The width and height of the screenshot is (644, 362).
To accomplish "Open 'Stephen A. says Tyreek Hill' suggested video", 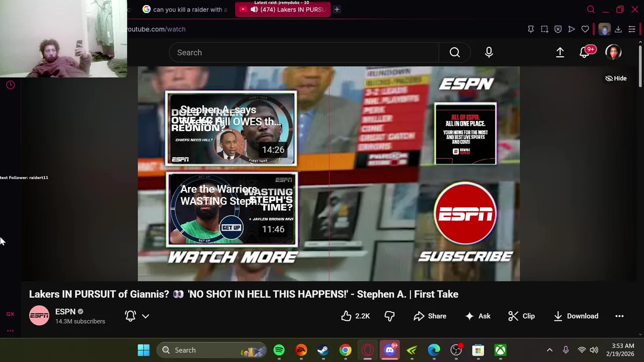I will click(231, 128).
